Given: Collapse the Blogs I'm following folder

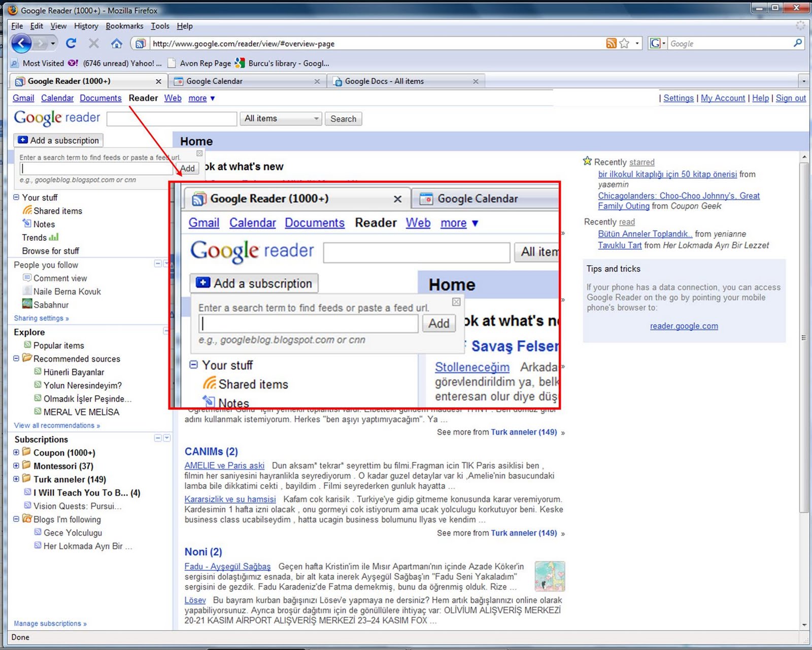Looking at the screenshot, I should pos(16,519).
